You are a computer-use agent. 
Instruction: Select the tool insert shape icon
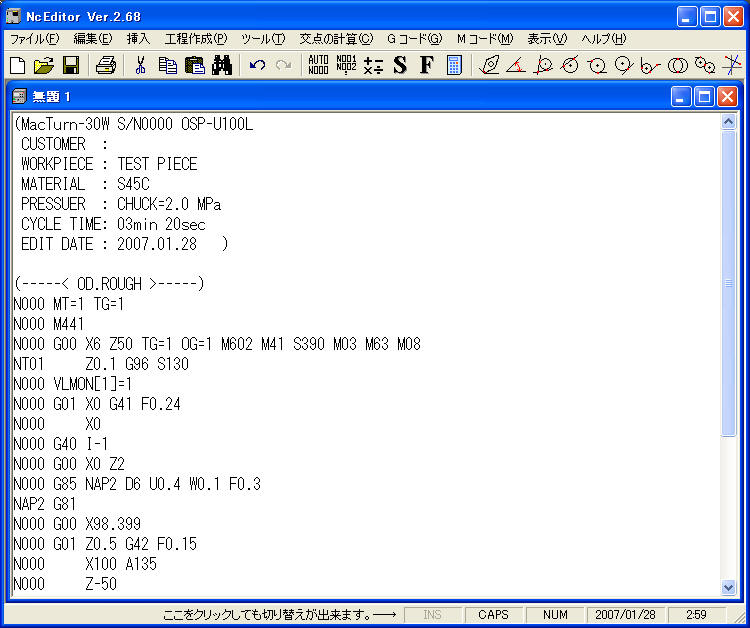point(489,65)
